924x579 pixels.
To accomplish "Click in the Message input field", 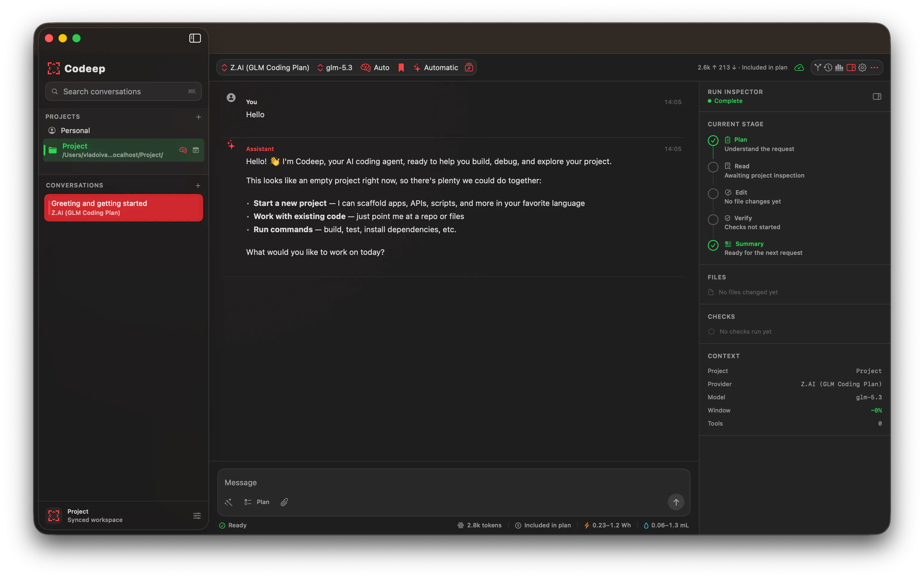I will click(x=454, y=483).
